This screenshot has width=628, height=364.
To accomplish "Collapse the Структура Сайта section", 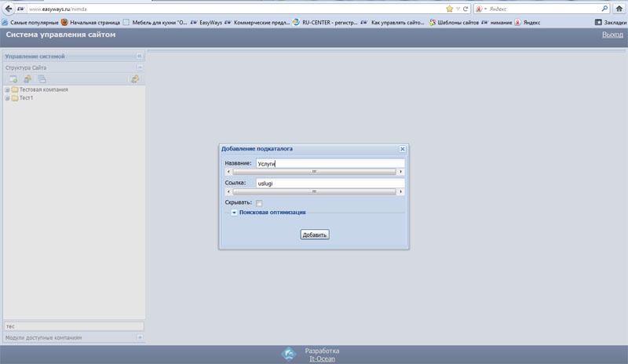I will pyautogui.click(x=140, y=67).
